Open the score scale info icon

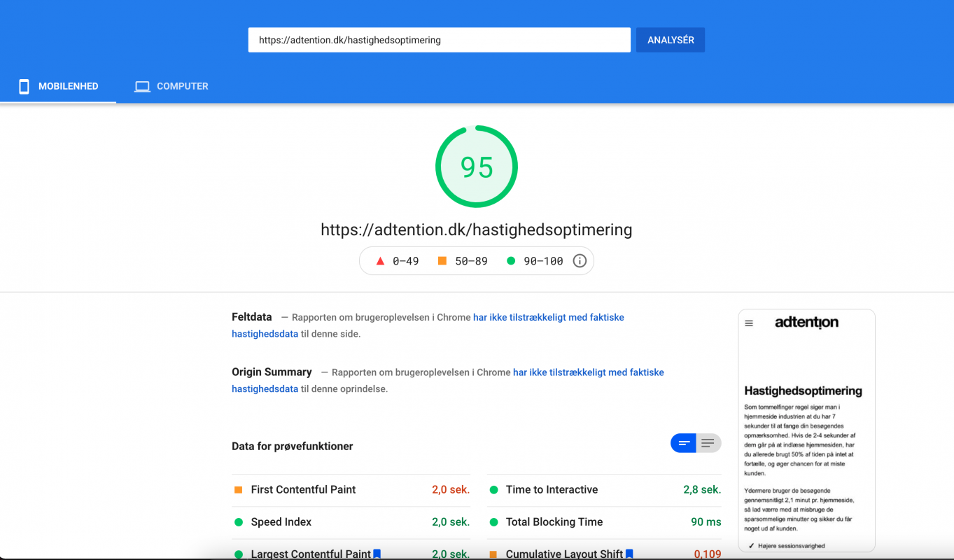point(580,261)
